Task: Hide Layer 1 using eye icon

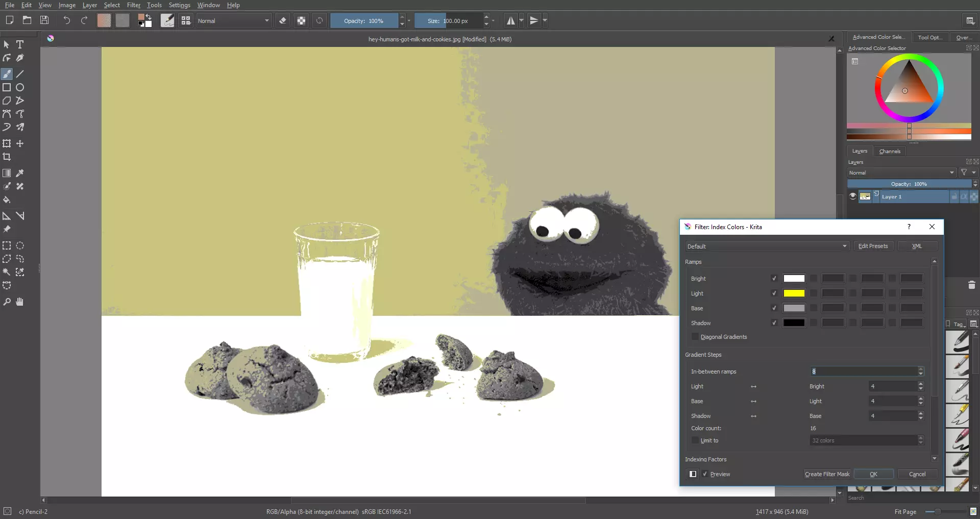Action: (x=852, y=196)
